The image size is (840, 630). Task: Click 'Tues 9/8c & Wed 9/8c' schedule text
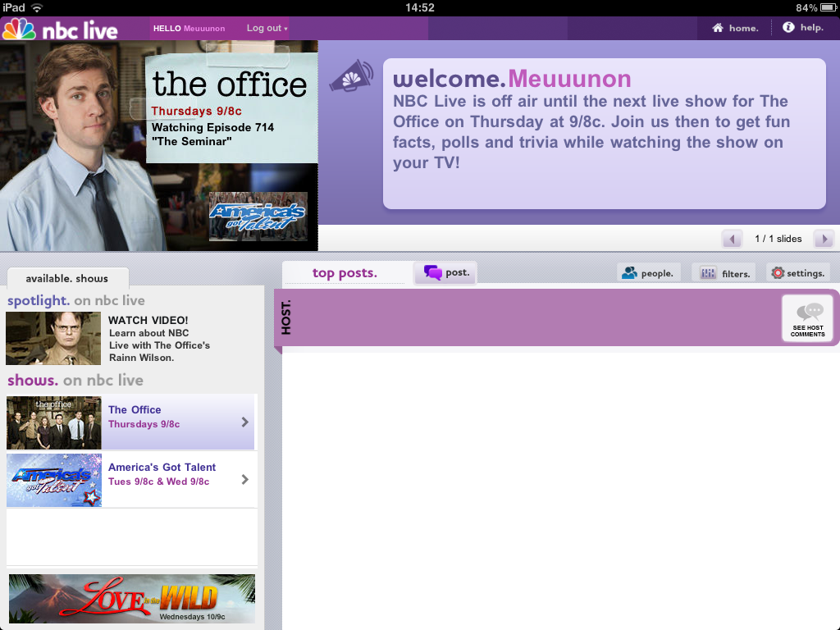click(158, 482)
